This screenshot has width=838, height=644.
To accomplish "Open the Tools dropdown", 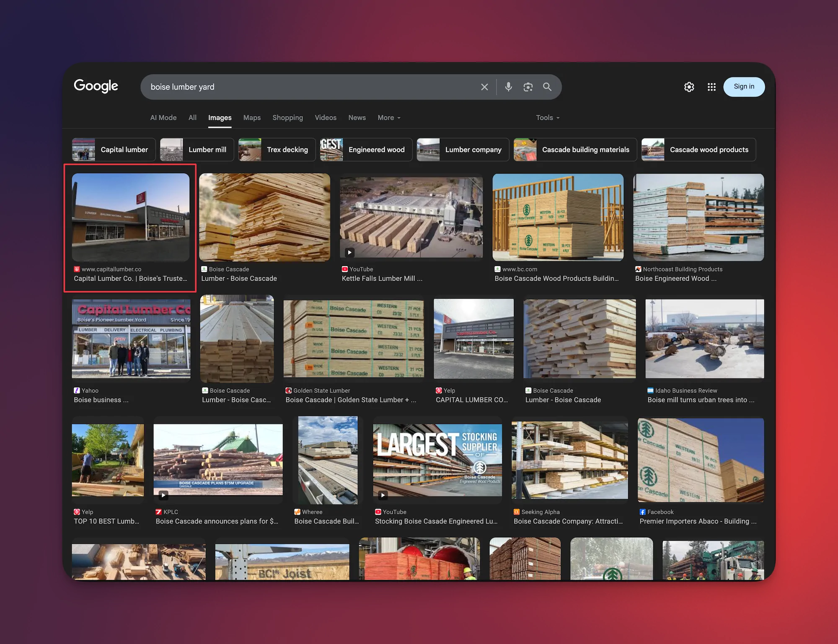I will [547, 118].
